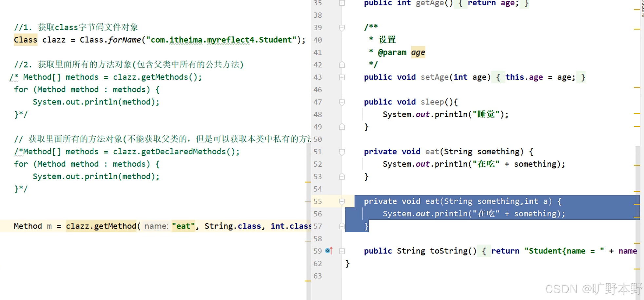The image size is (644, 300).
Task: Click the @param tag in the Javadoc
Action: [392, 52]
